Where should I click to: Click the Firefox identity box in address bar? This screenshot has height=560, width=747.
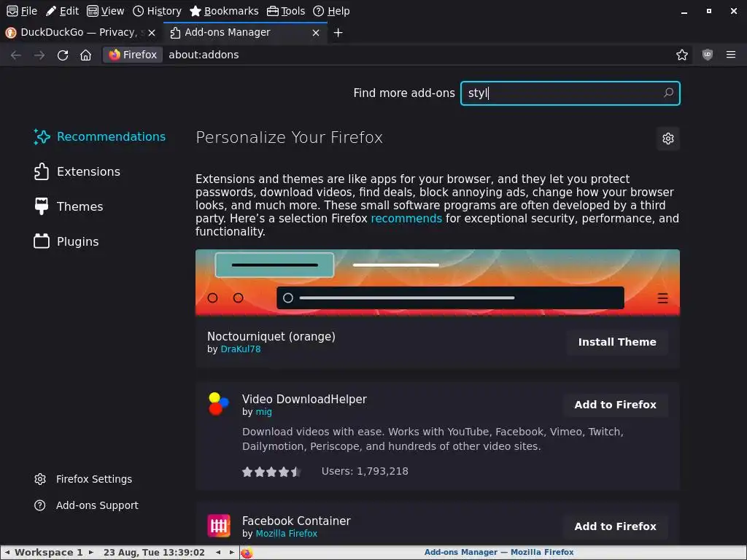coord(133,55)
